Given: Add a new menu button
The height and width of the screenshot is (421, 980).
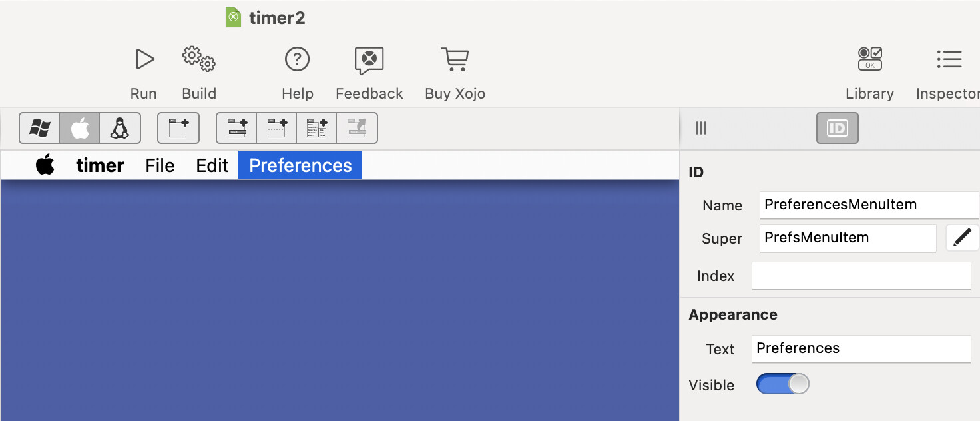Looking at the screenshot, I should click(x=178, y=128).
